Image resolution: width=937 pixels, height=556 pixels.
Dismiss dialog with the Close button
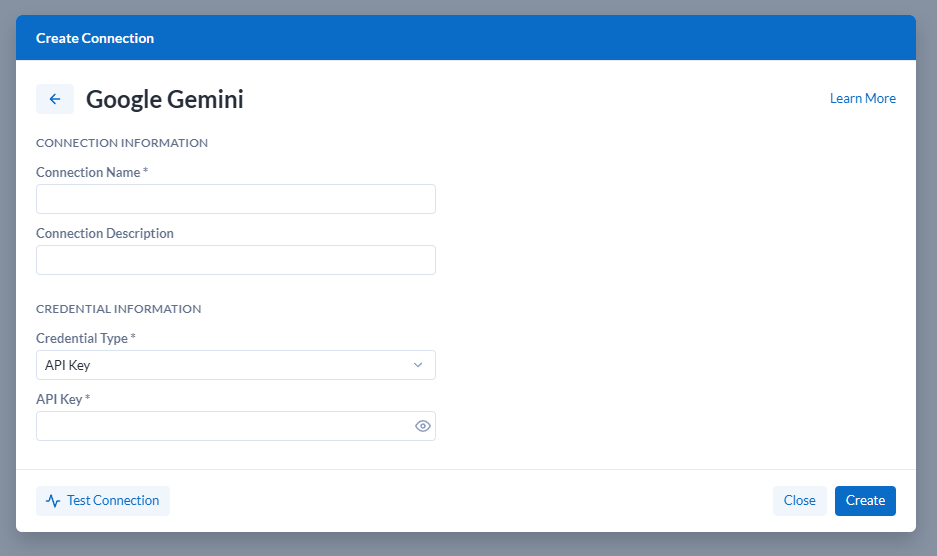click(800, 501)
